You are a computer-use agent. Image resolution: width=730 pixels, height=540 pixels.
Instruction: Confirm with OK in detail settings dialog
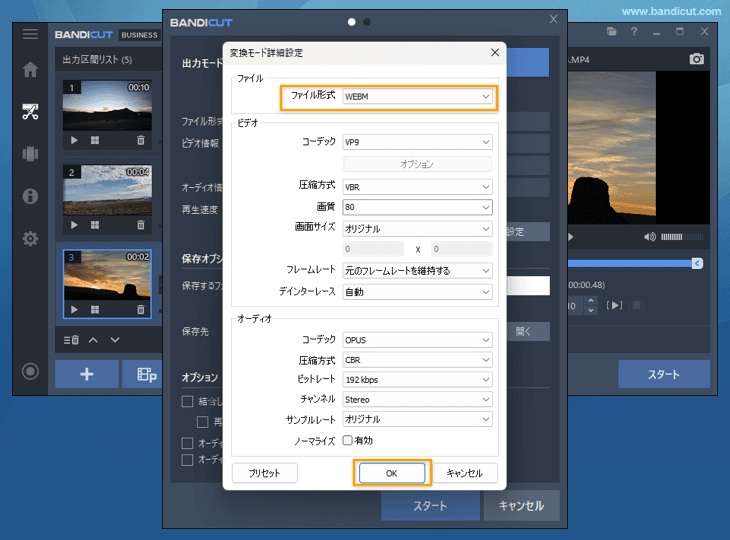(x=392, y=473)
